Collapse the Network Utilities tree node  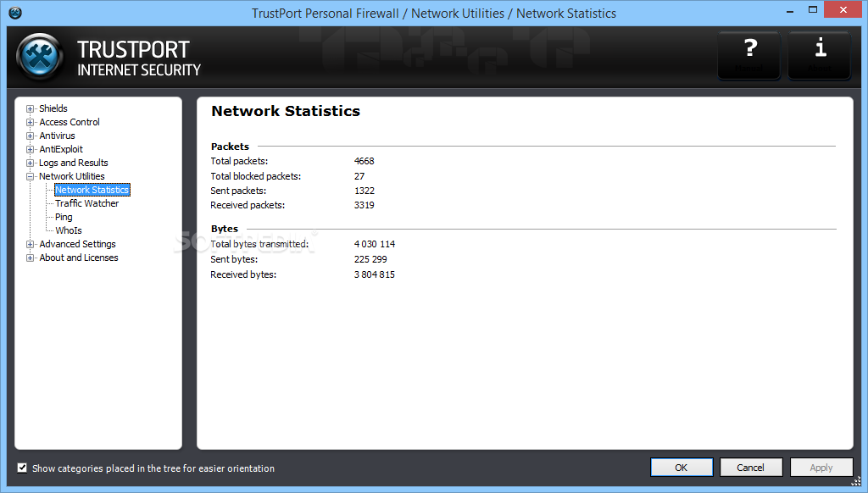[30, 176]
